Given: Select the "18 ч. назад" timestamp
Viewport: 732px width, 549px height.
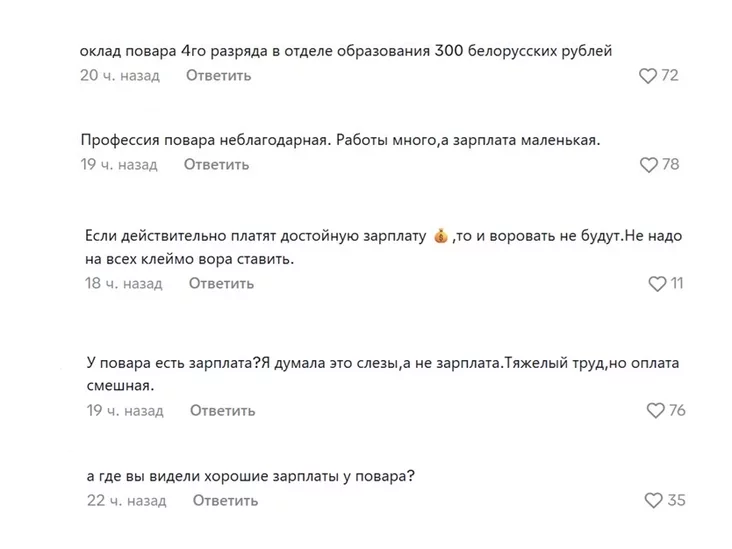Looking at the screenshot, I should coord(123,283).
